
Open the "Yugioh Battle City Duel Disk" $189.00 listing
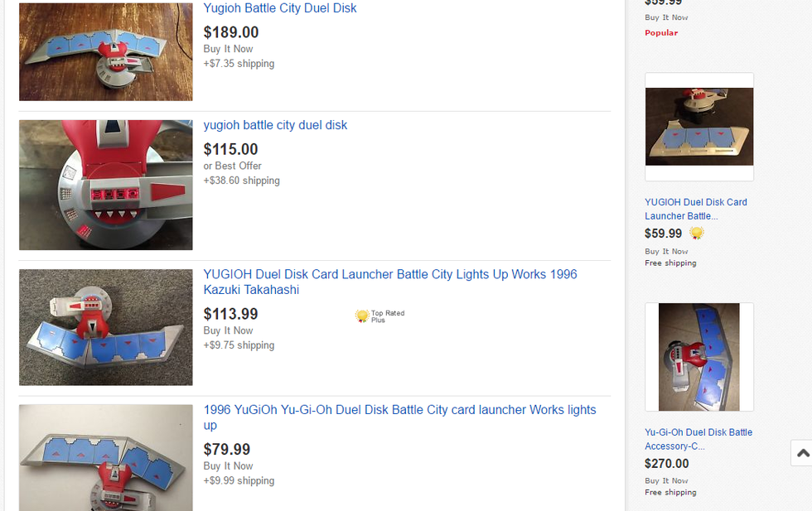[x=280, y=8]
